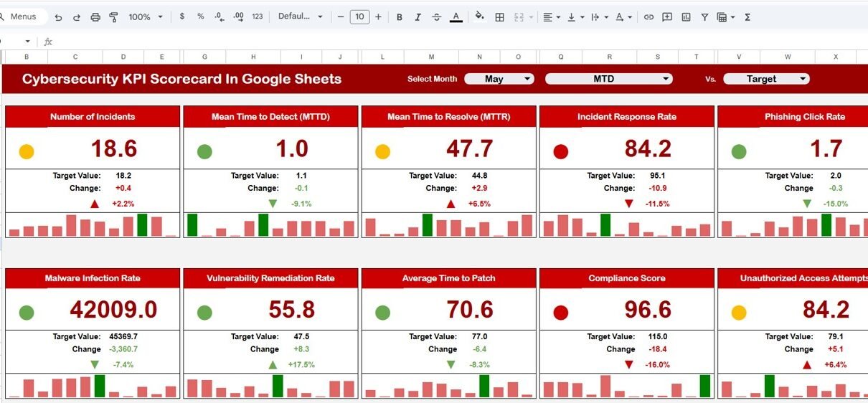Viewport: 868px width, 403px height.
Task: Click the Undo icon
Action: pos(58,16)
